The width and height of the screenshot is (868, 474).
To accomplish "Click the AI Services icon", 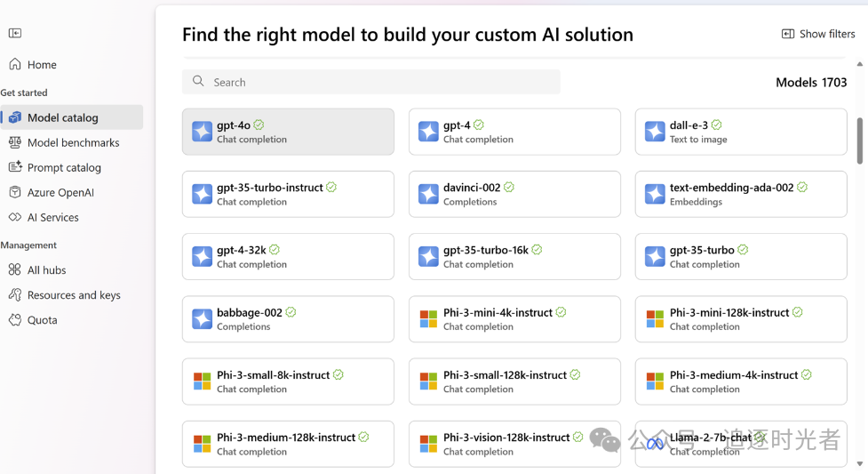I will 15,217.
